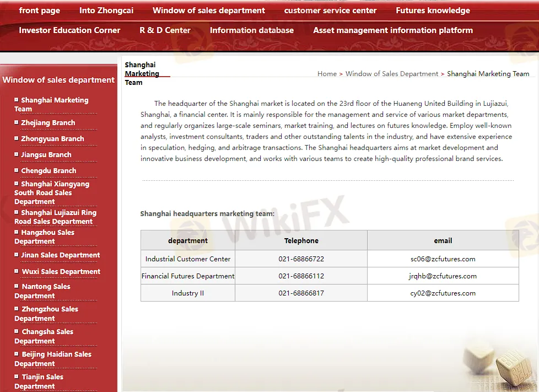Open Information database page
This screenshot has width=539, height=392.
(x=251, y=30)
